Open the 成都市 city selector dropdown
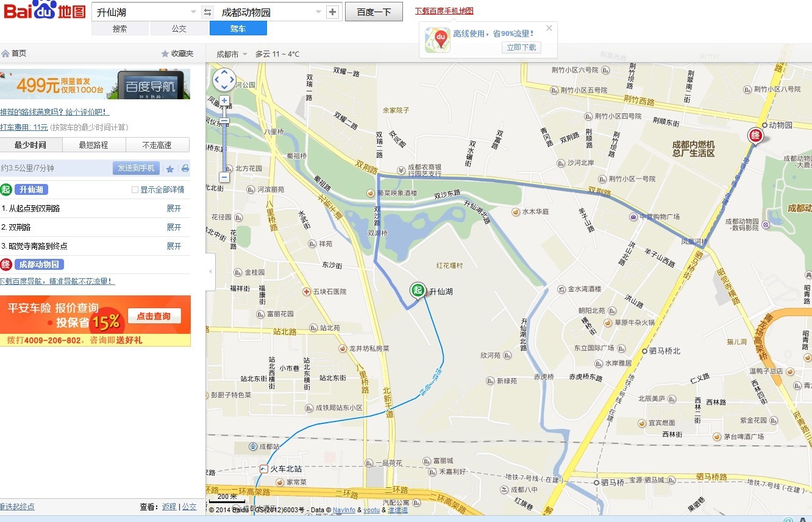This screenshot has width=812, height=522. tap(232, 54)
